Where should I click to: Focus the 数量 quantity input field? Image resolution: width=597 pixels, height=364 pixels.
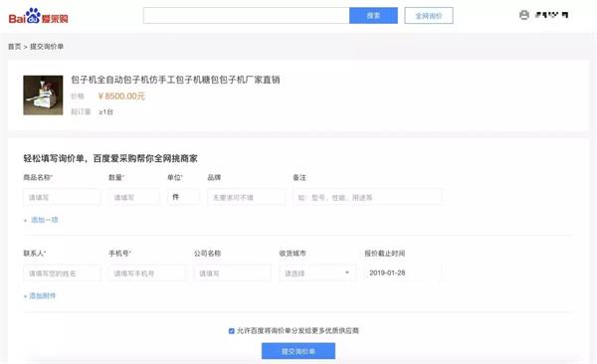(134, 197)
